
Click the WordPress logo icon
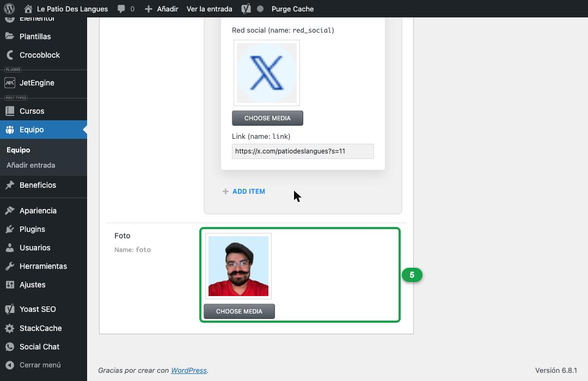click(x=9, y=9)
